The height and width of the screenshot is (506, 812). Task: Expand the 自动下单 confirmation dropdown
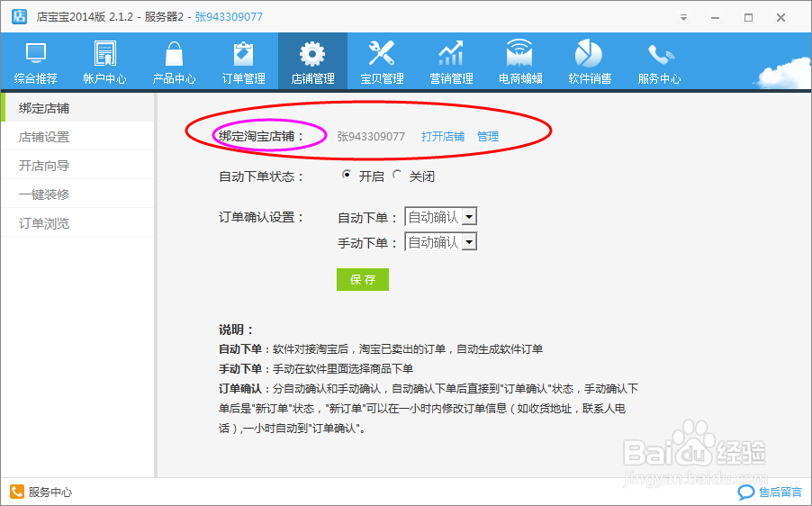click(469, 216)
